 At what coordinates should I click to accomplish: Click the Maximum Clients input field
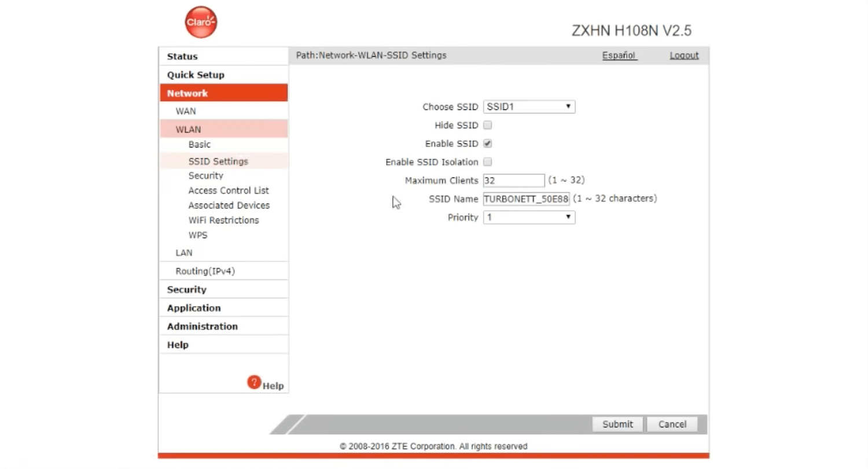coord(513,180)
